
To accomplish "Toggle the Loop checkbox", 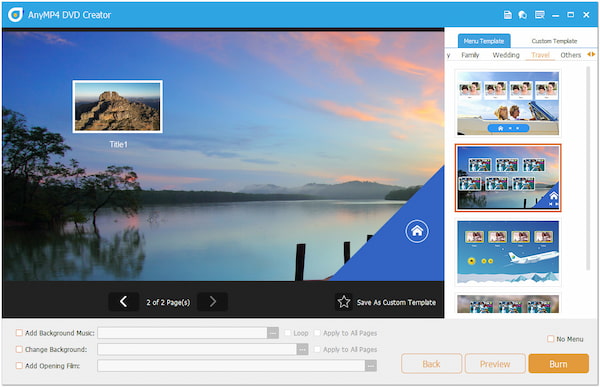I will tap(287, 333).
